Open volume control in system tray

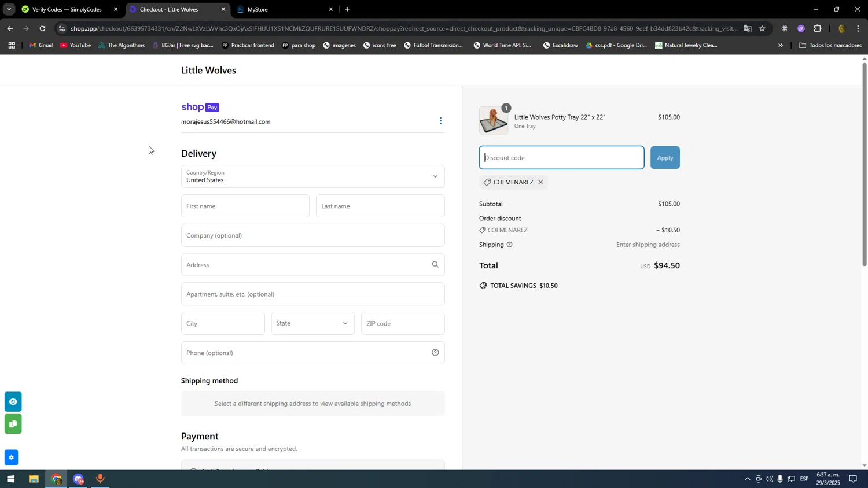pos(769,479)
